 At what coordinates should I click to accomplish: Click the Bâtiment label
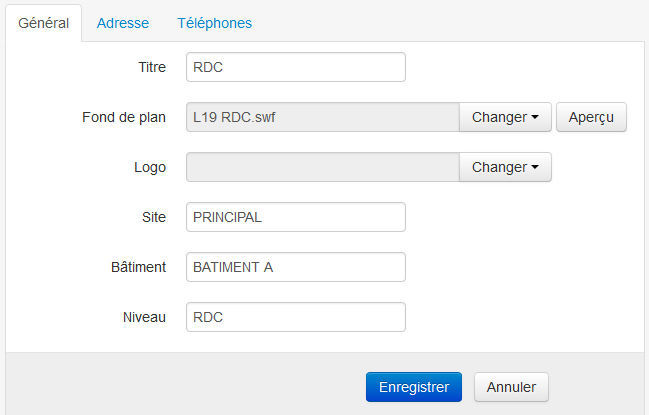tap(138, 267)
